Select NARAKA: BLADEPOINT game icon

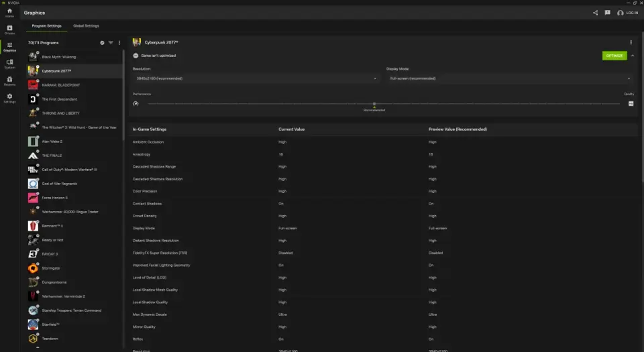(x=33, y=85)
